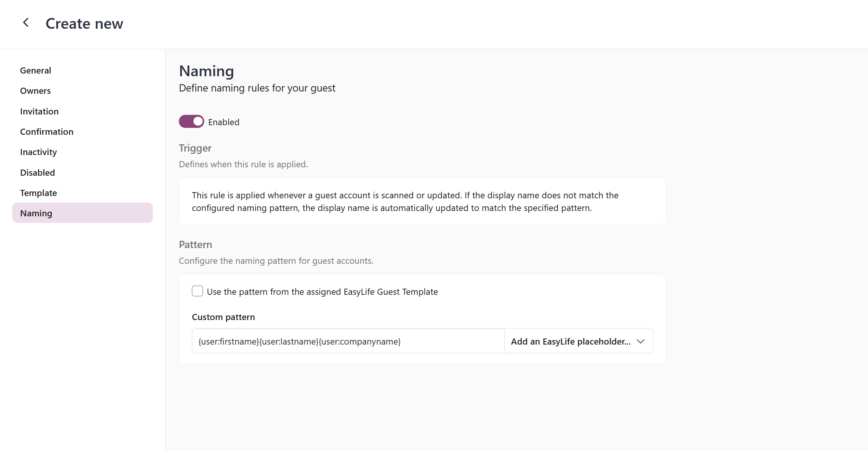The width and height of the screenshot is (868, 451).
Task: Click the placeholder dropdown chevron arrow
Action: pos(640,341)
